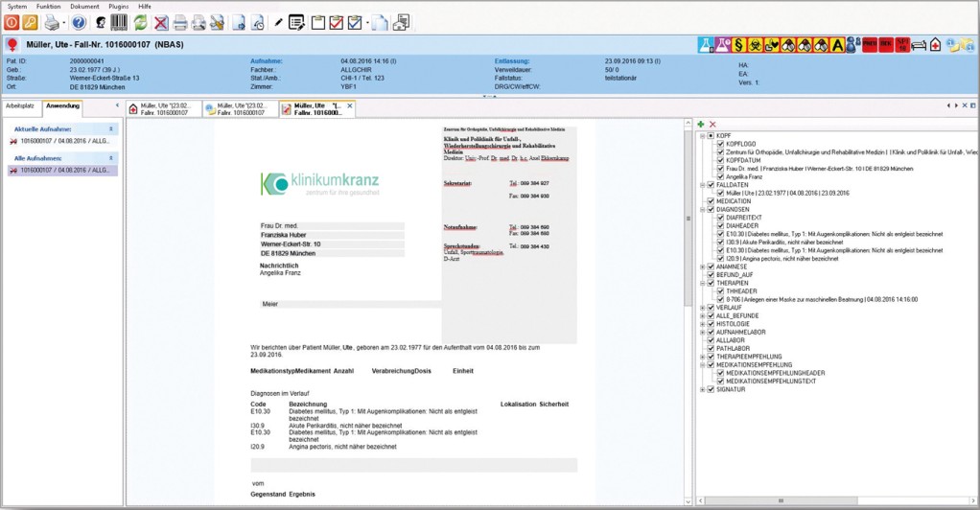Click the next-tab right arrow
This screenshot has width=980, height=510.
pos(956,105)
